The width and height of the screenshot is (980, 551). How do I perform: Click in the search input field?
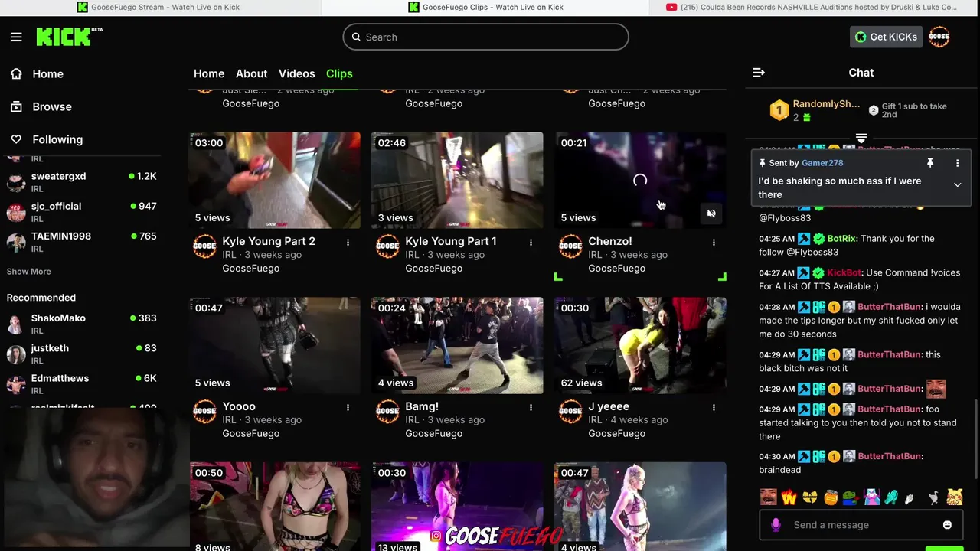tap(485, 37)
